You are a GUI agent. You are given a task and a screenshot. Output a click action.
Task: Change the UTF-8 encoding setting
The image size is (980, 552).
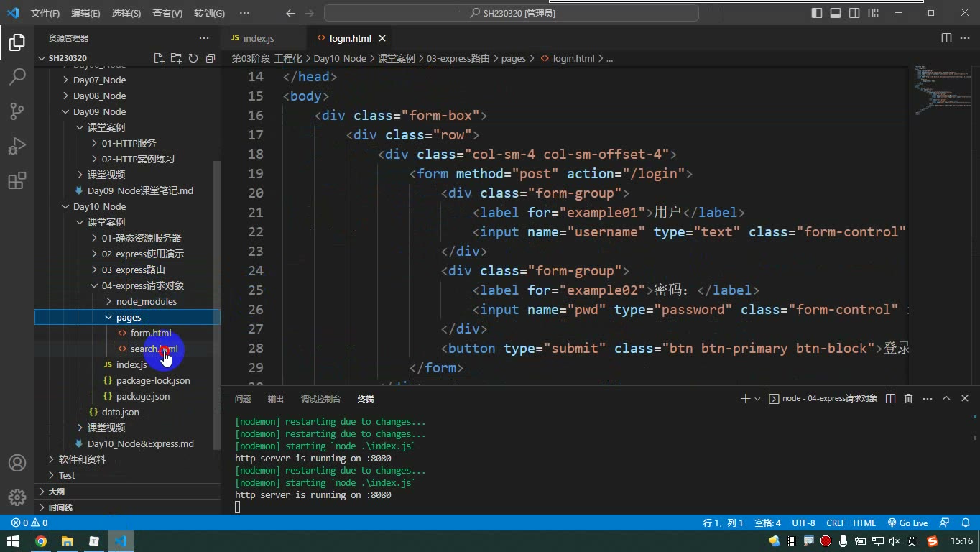click(803, 523)
